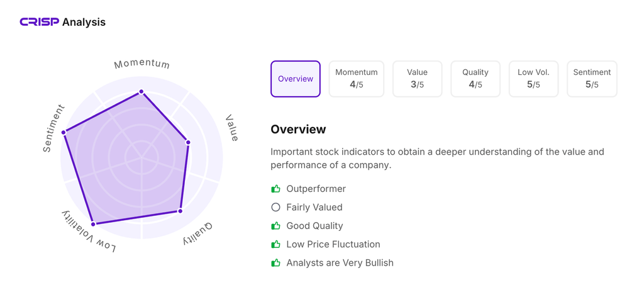Viewport: 644px width, 292px height.
Task: Click thumbs-up icon beside Good Quality
Action: 275,226
